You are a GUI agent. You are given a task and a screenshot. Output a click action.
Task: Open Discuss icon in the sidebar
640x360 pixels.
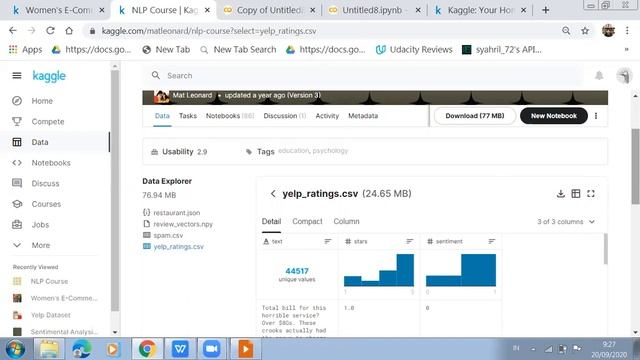coord(17,183)
